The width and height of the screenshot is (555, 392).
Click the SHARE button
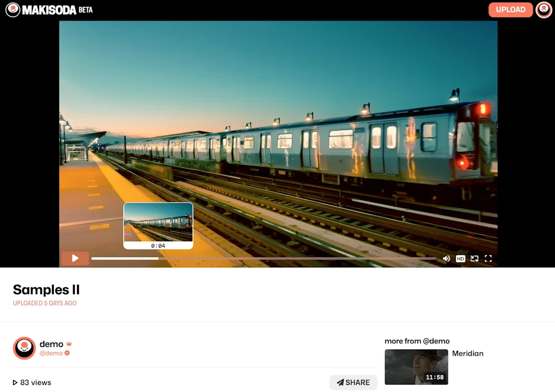coord(353,382)
